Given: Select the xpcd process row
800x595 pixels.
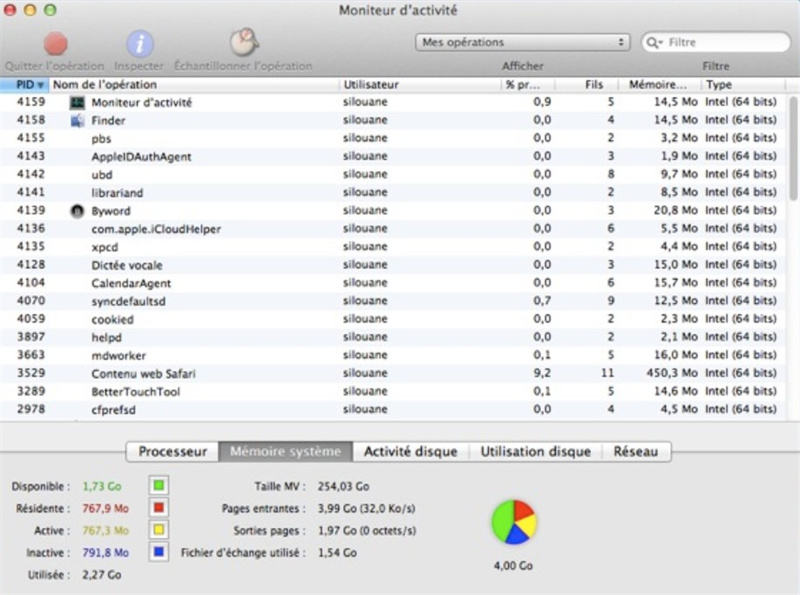Looking at the screenshot, I should [x=393, y=247].
